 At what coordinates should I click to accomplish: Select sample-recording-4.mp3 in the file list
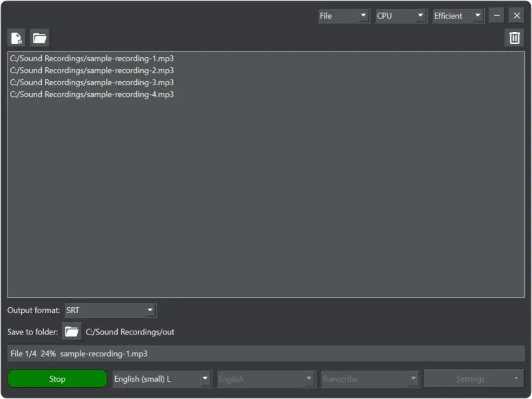point(265,94)
